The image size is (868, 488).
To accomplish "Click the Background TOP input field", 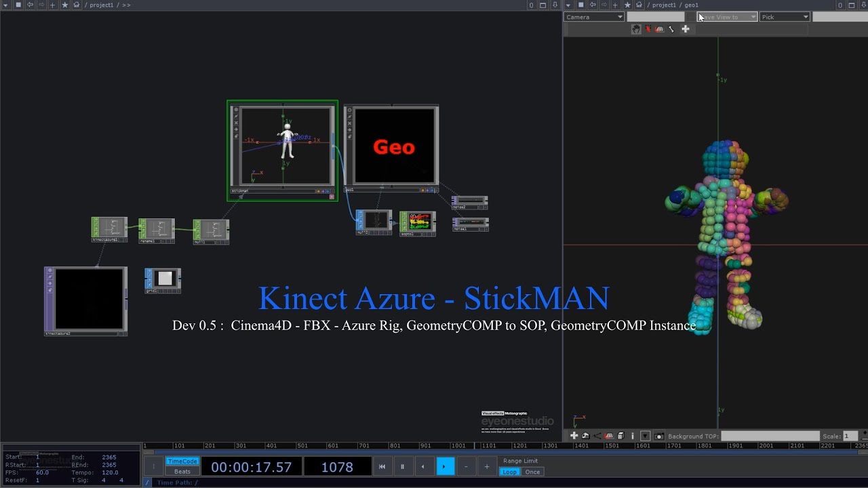I will tap(770, 436).
